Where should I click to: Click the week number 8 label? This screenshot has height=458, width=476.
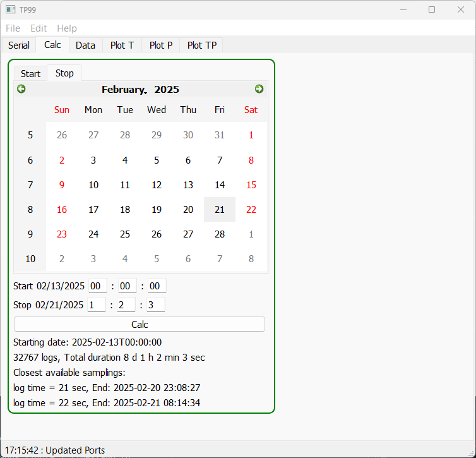30,209
